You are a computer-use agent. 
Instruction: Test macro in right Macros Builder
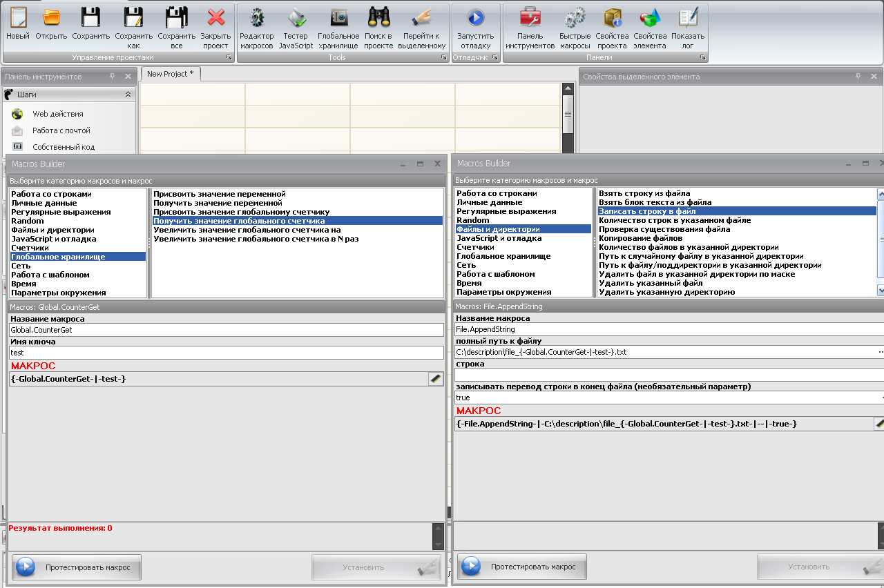(x=522, y=567)
